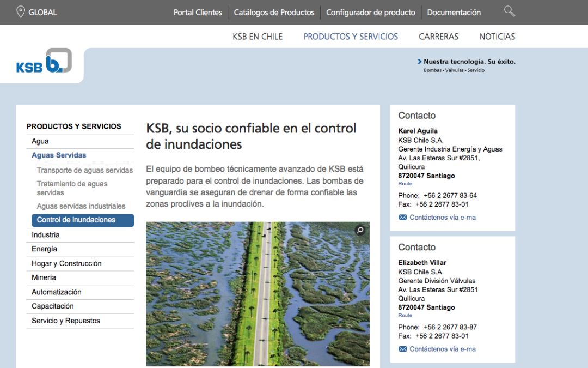Click Gerente Industria Energía y Aguas text

pos(450,149)
